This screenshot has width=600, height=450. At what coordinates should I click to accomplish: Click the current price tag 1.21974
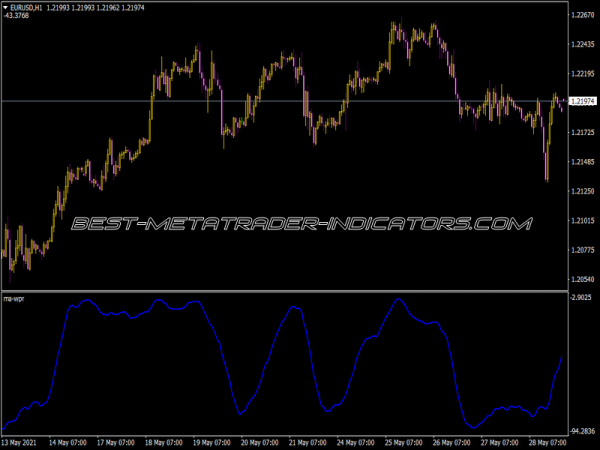[x=582, y=102]
